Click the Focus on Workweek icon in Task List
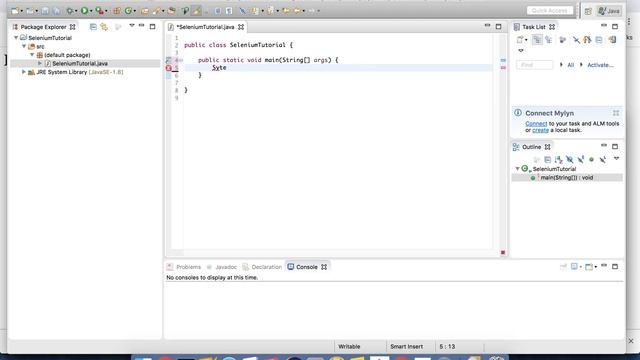The image size is (640, 360). 562,40
